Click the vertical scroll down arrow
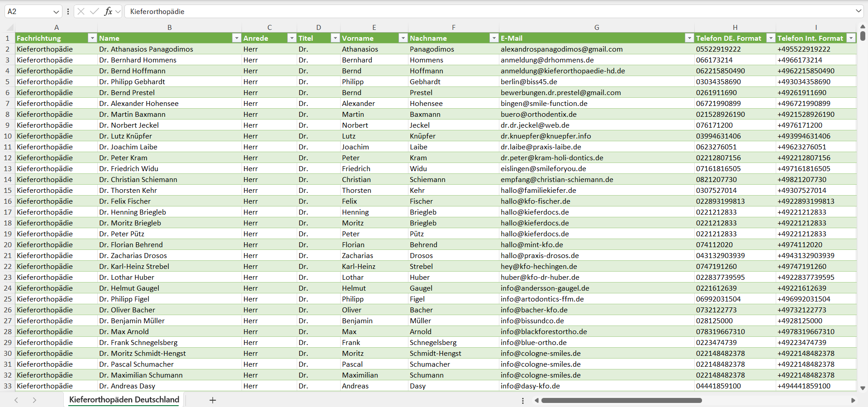 tap(863, 388)
